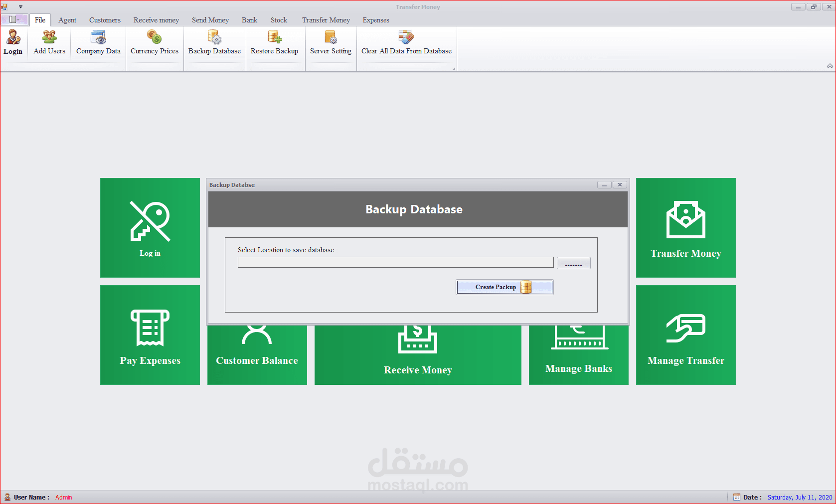This screenshot has height=504, width=836.
Task: Click the Create Packup button
Action: pyautogui.click(x=504, y=287)
